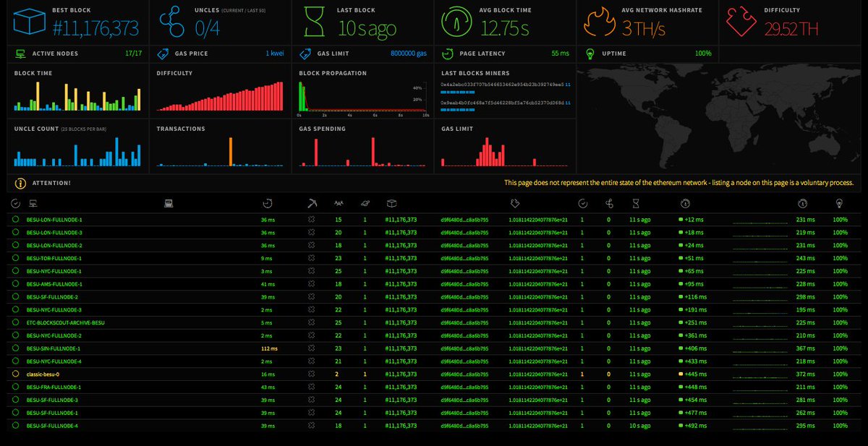Sort table by peers header icon
This screenshot has width=868, height=446.
(338, 204)
